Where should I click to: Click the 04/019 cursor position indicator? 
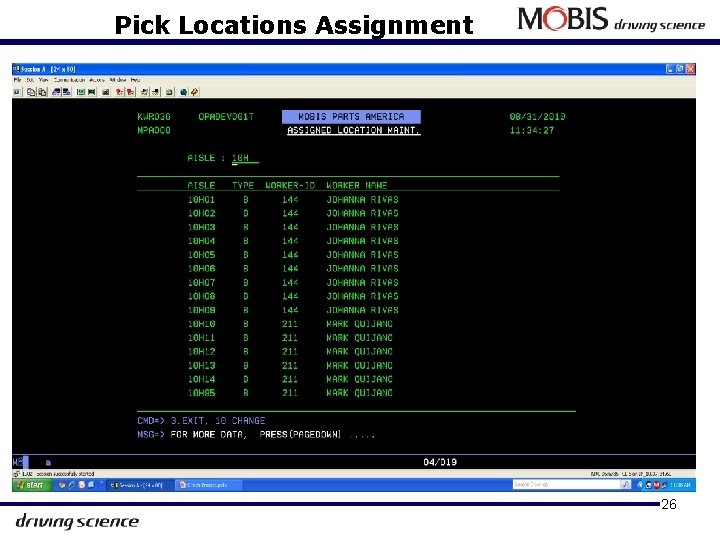[440, 462]
